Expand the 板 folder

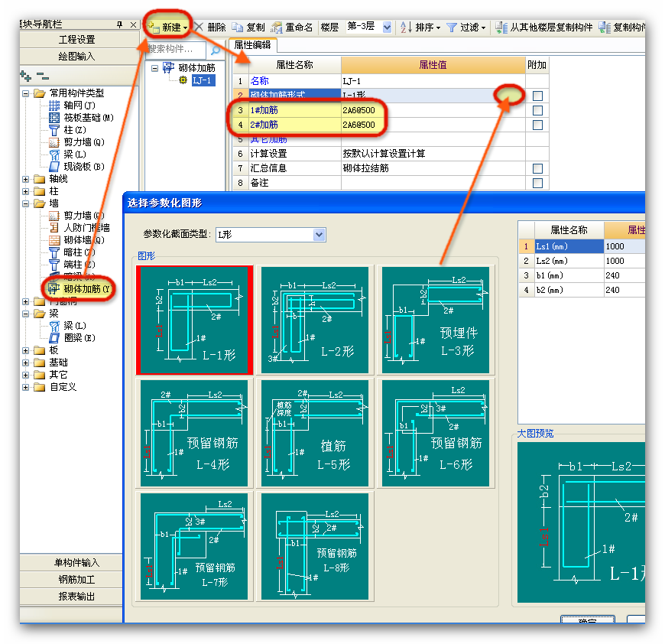(x=26, y=350)
